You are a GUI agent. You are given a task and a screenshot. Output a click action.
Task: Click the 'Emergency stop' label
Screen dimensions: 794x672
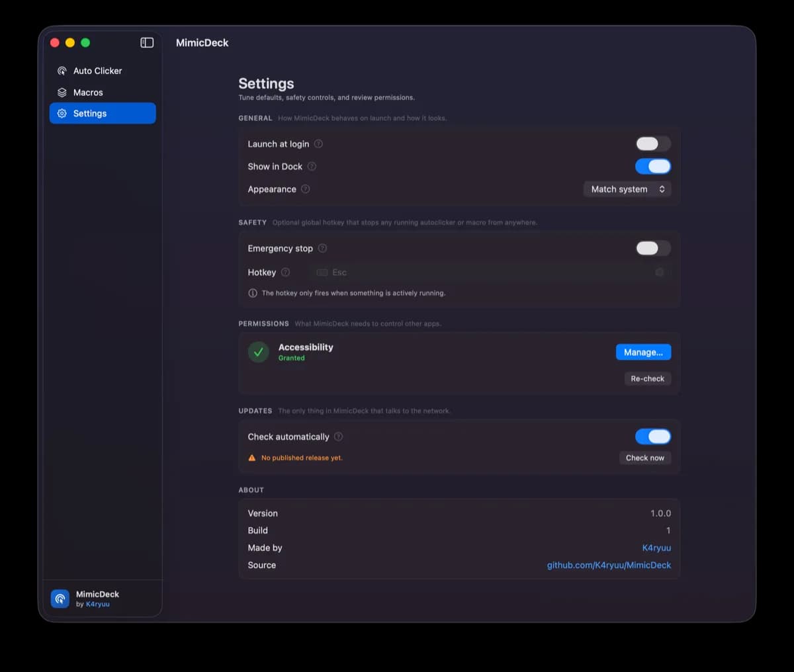point(281,248)
